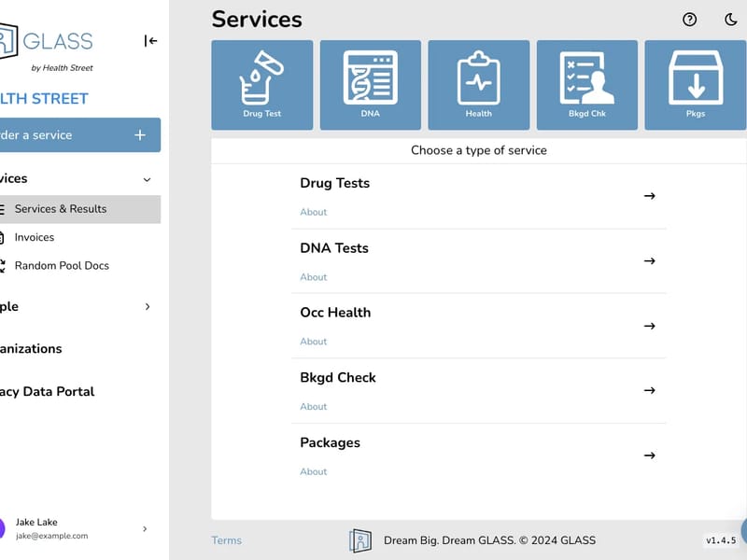Image resolution: width=747 pixels, height=560 pixels.
Task: Select the Drug Tests heading
Action: (335, 183)
